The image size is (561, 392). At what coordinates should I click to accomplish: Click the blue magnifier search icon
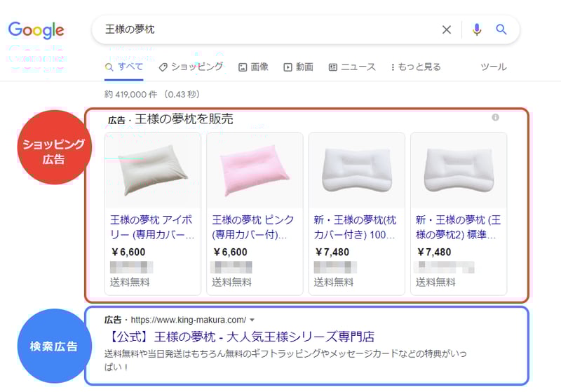coord(501,29)
